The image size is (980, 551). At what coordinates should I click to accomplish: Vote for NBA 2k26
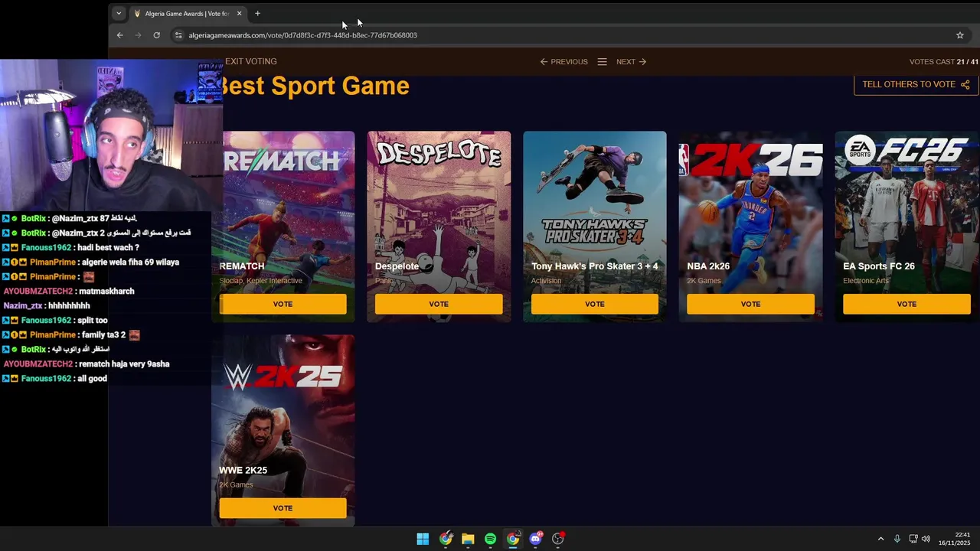coord(750,304)
